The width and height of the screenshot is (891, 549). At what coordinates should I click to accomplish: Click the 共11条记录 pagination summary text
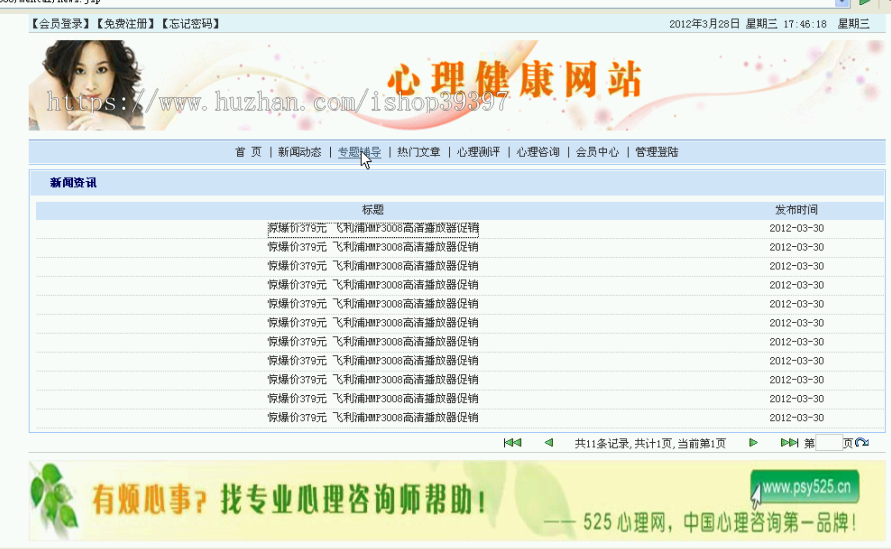coord(650,443)
